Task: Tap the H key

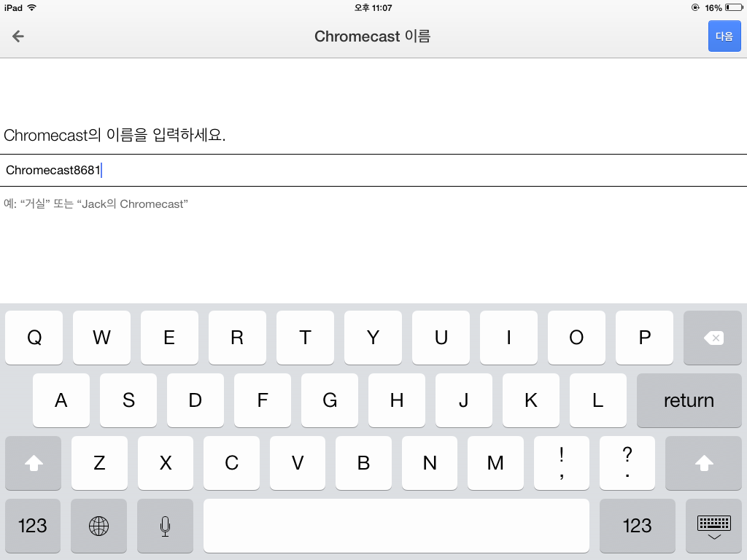Action: (397, 400)
